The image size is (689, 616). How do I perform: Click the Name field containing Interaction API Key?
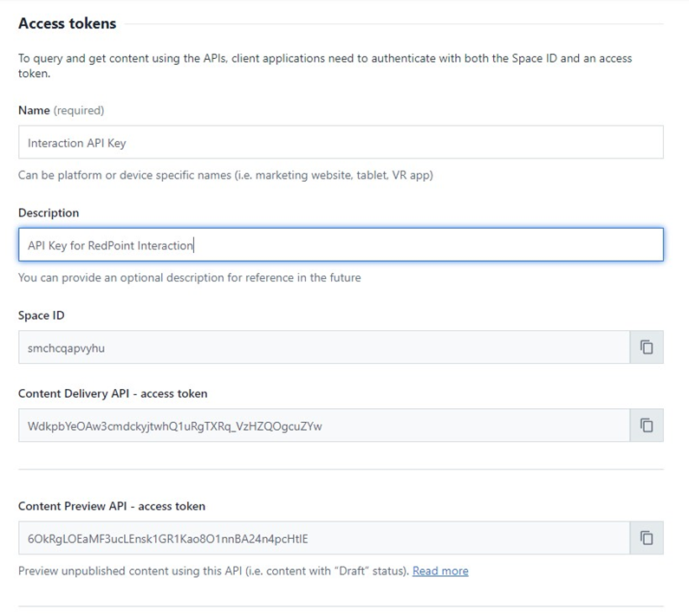(340, 143)
